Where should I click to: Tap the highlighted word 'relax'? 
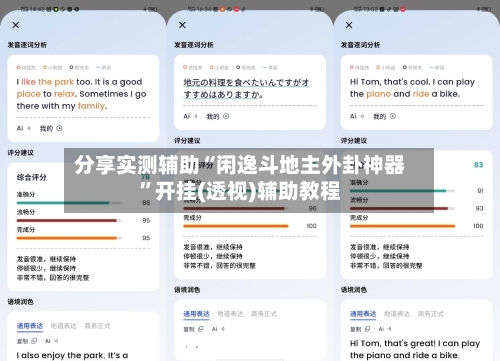(x=65, y=94)
